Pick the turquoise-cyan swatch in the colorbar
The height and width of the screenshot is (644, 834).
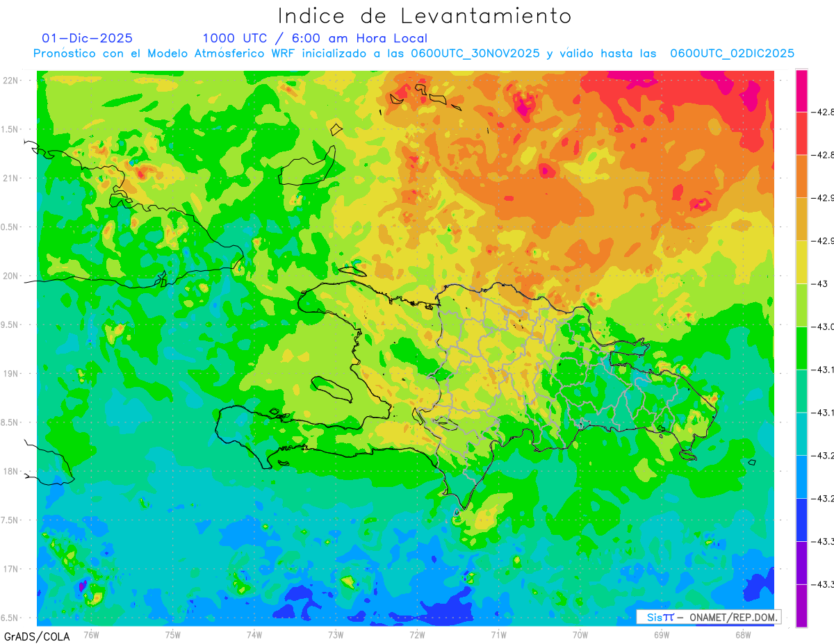(x=801, y=434)
